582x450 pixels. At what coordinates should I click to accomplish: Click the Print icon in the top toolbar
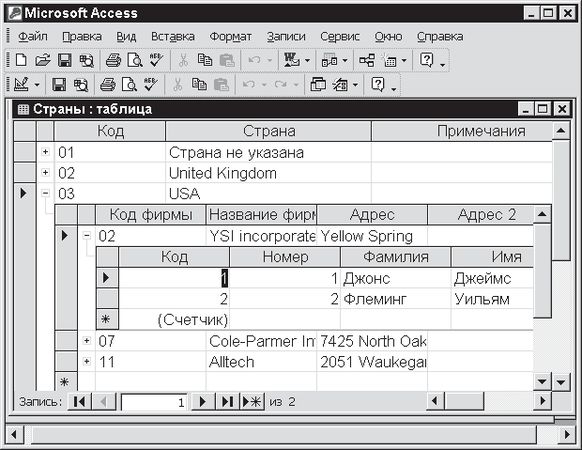[113, 60]
